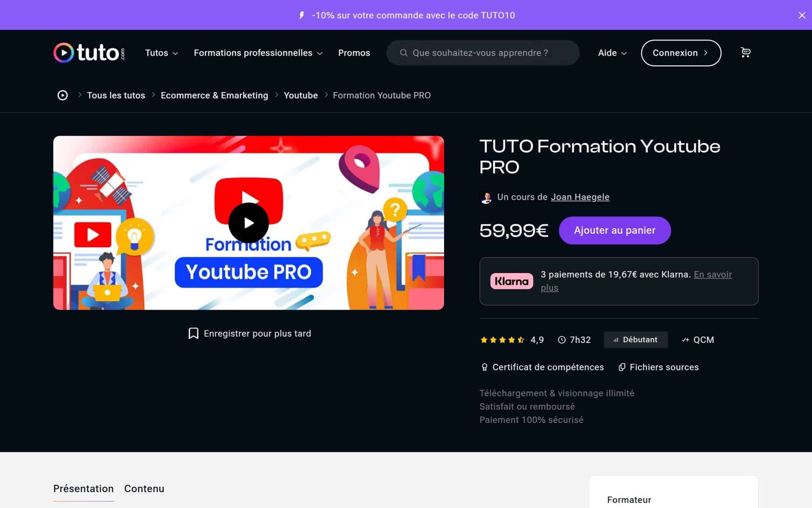Viewport: 812px width, 508px height.
Task: Click the Connexion button
Action: pyautogui.click(x=681, y=53)
